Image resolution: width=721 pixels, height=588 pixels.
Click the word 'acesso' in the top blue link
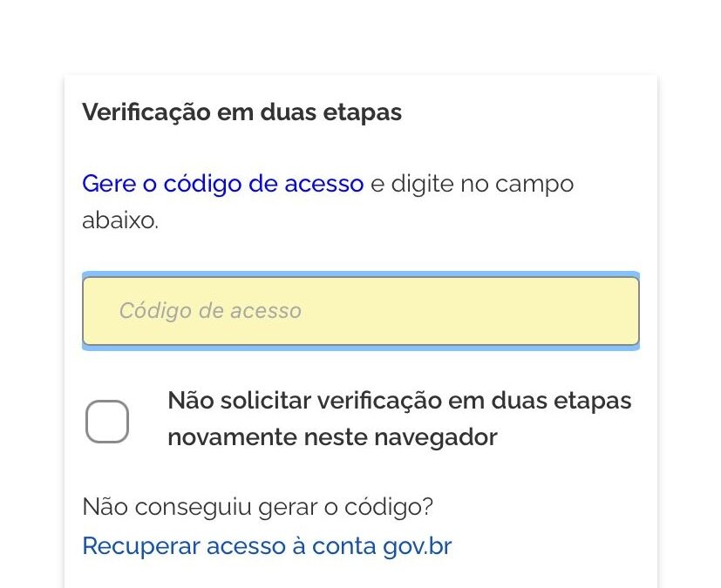(x=324, y=185)
